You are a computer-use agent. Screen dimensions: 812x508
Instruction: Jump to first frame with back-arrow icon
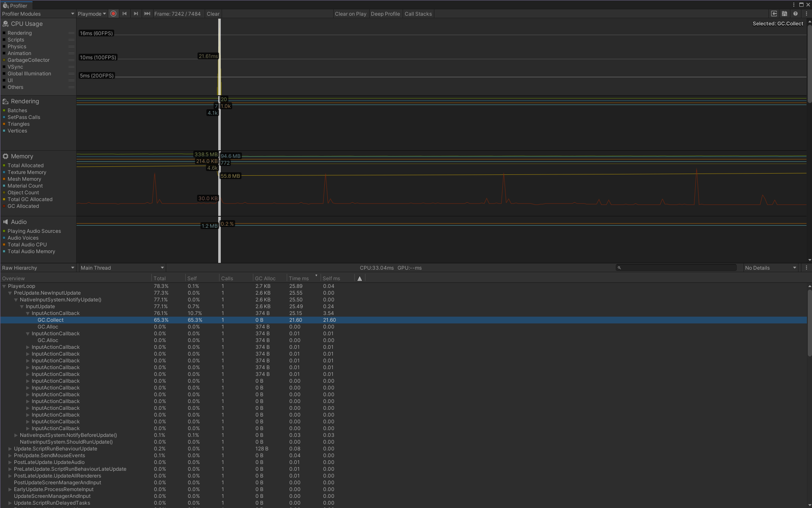coord(125,14)
